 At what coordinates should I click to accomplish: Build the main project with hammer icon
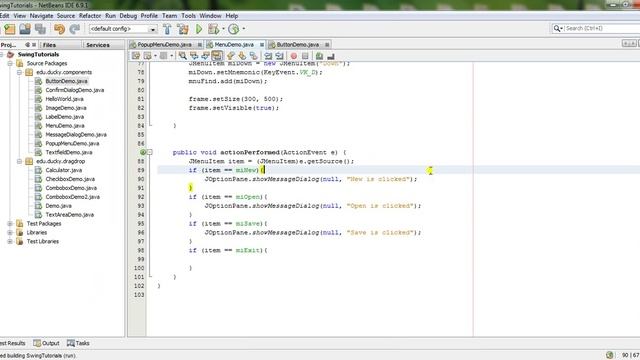(167, 29)
